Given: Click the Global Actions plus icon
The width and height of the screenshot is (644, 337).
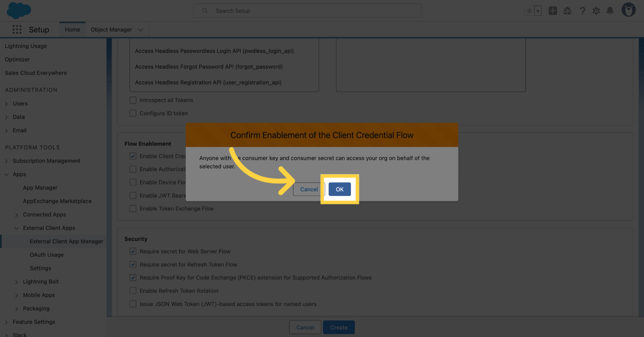Looking at the screenshot, I should pos(553,11).
